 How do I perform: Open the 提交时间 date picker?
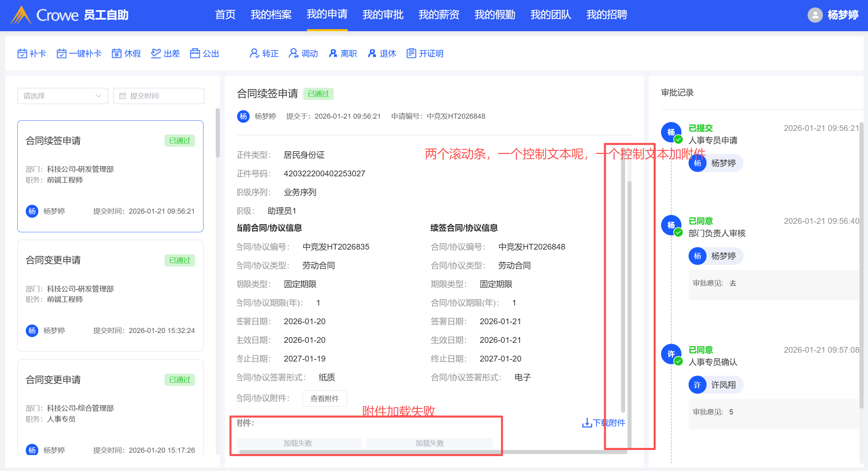[159, 96]
